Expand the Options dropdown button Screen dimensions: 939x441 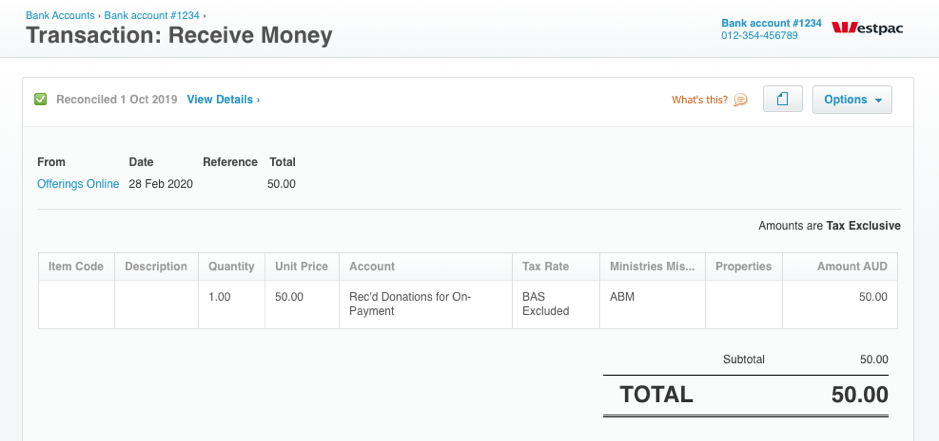(x=852, y=99)
